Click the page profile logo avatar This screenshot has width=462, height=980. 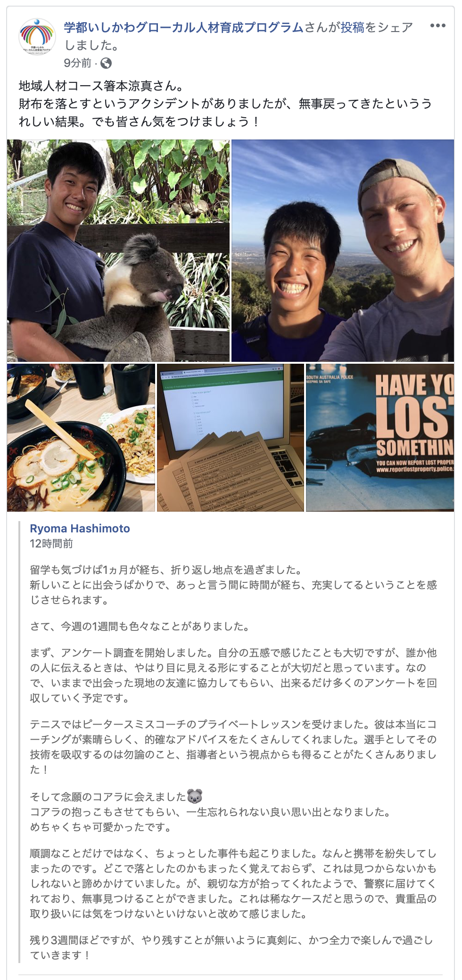pyautogui.click(x=37, y=37)
